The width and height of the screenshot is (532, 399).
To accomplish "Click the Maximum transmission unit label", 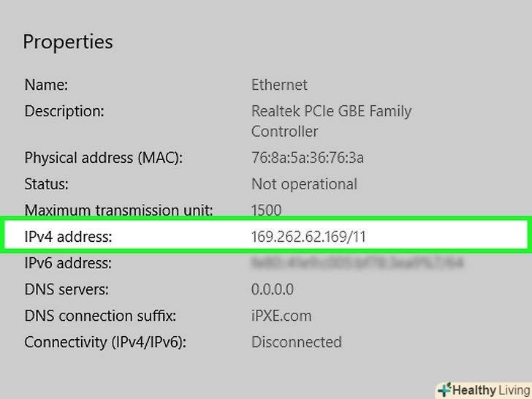I will (119, 210).
